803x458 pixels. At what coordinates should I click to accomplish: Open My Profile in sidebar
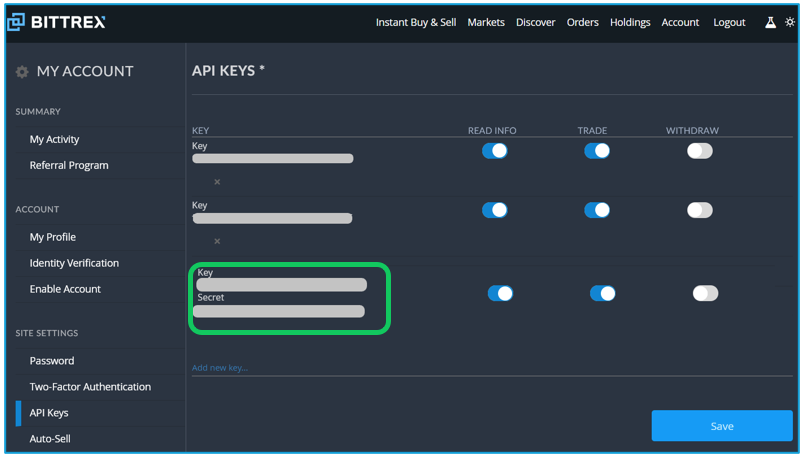(x=53, y=237)
